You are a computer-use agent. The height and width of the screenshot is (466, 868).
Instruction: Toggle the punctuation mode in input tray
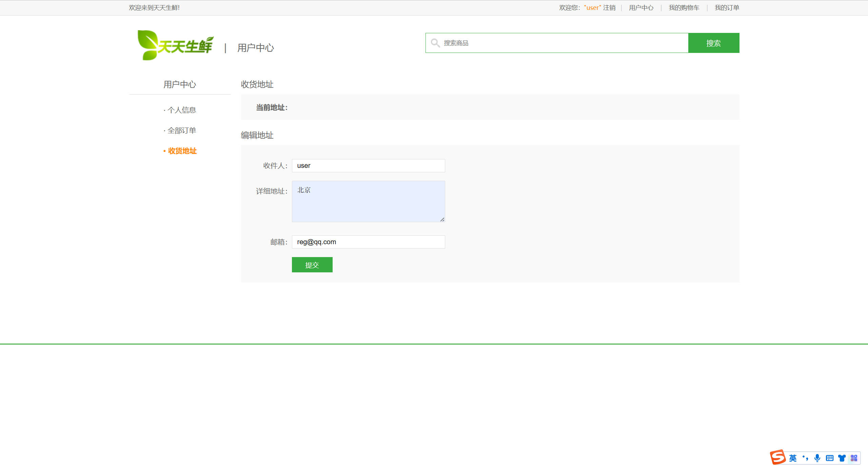point(805,458)
